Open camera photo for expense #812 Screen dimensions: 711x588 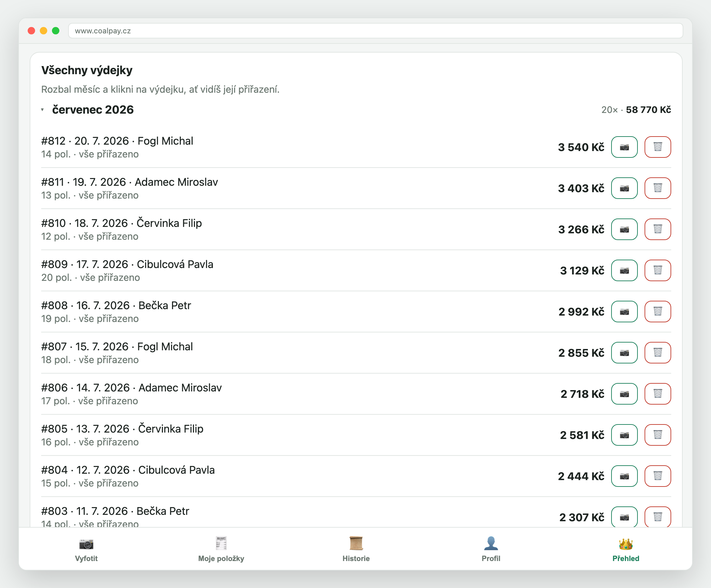(x=624, y=147)
